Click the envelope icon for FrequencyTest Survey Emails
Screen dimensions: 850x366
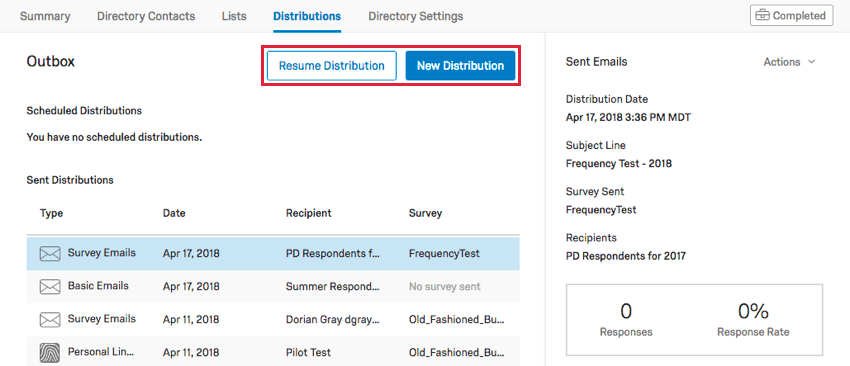tap(50, 253)
